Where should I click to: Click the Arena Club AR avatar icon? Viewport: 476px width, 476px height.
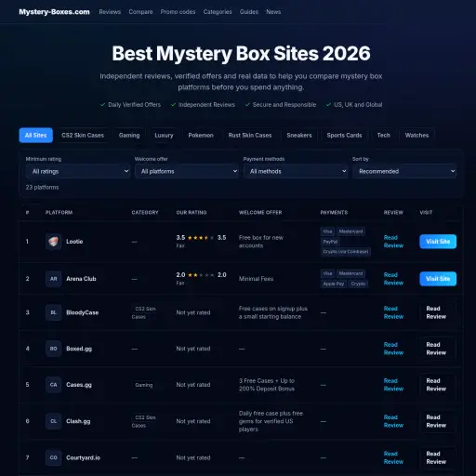pos(53,279)
